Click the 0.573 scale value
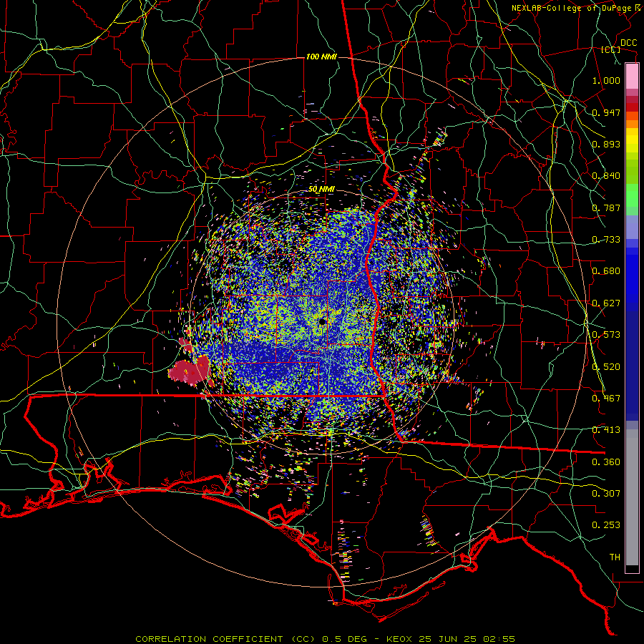Screen dimensions: 644x644 606,335
